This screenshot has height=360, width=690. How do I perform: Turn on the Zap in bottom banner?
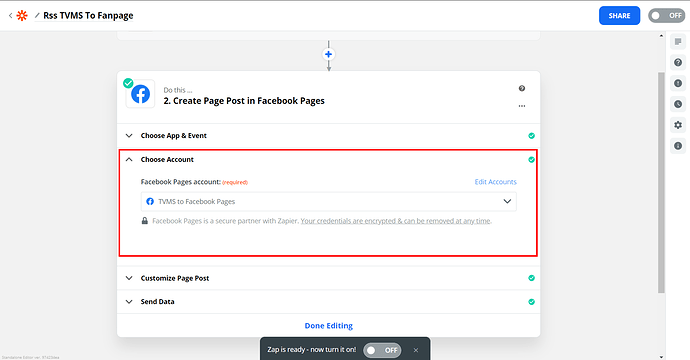[x=382, y=350]
